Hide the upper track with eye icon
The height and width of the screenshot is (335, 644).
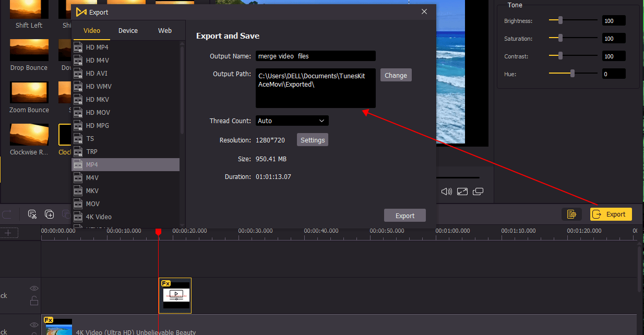34,288
